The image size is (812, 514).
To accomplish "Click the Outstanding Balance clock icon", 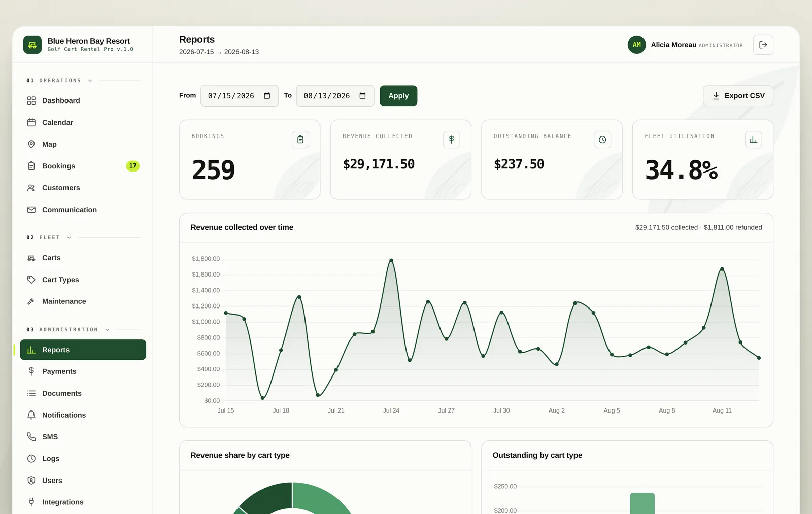I will [602, 140].
